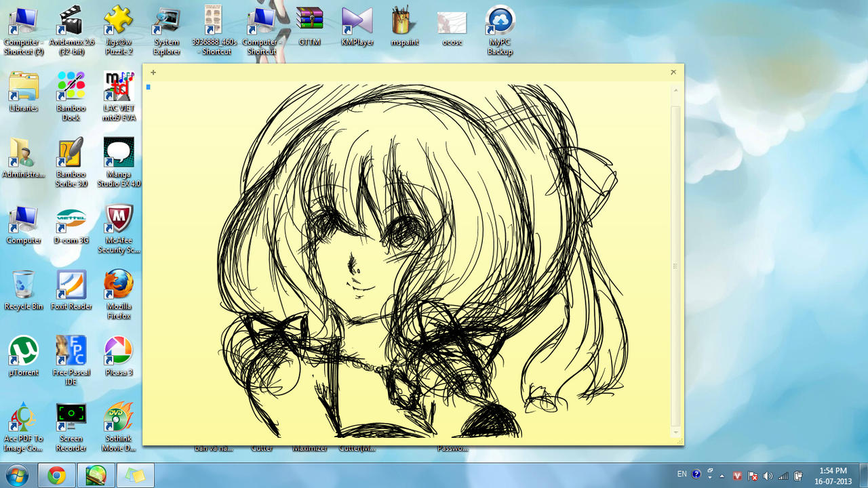The height and width of the screenshot is (488, 868).
Task: Click the red V tray icon
Action: 737,476
